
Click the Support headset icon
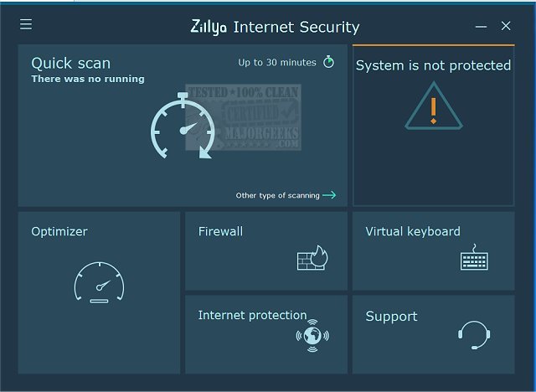click(x=473, y=334)
